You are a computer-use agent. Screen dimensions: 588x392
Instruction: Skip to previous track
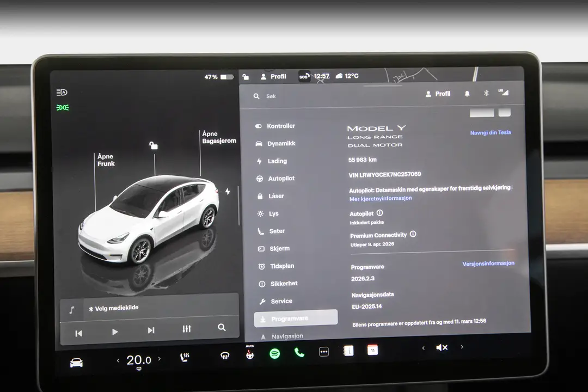[x=79, y=333]
